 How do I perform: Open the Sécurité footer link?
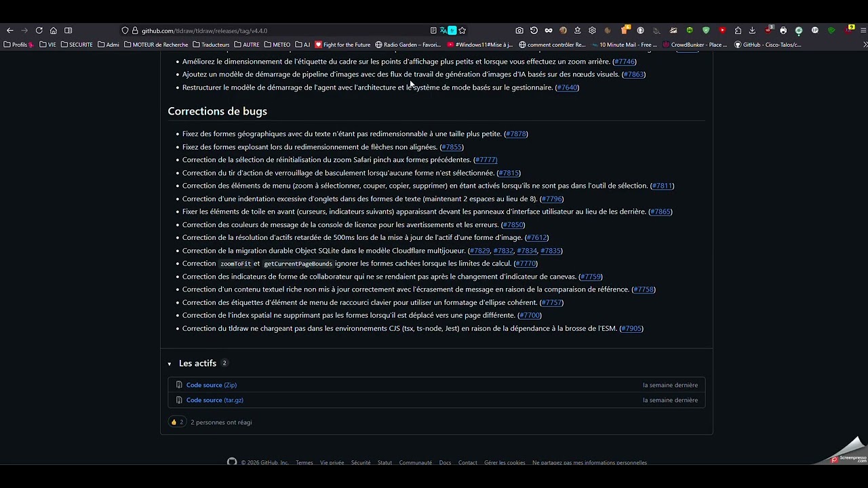point(361,463)
